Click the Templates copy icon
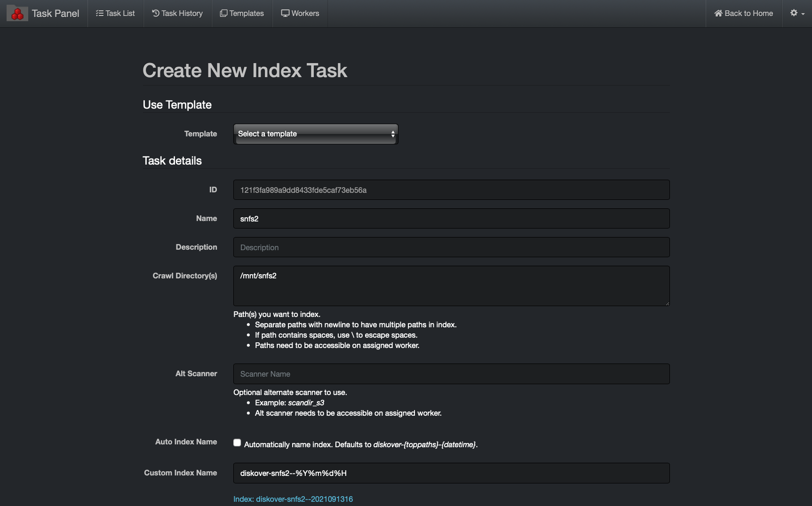This screenshot has height=506, width=812. [x=223, y=13]
